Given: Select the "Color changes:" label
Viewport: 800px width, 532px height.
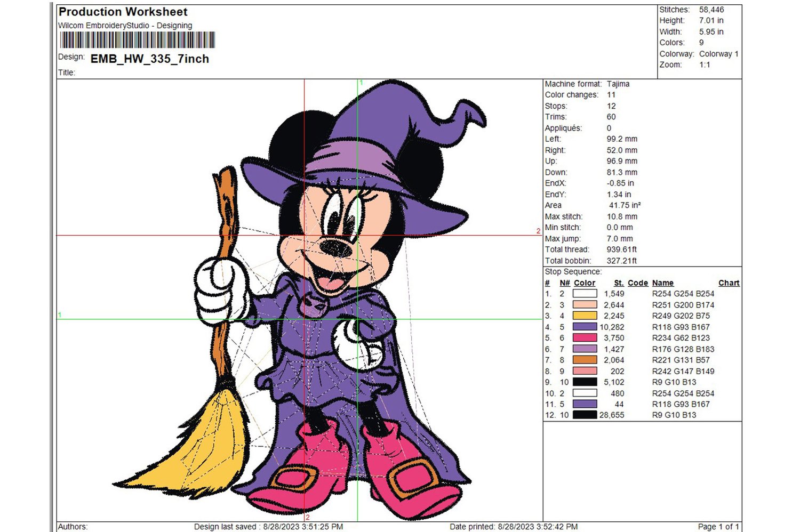Looking at the screenshot, I should [x=572, y=95].
